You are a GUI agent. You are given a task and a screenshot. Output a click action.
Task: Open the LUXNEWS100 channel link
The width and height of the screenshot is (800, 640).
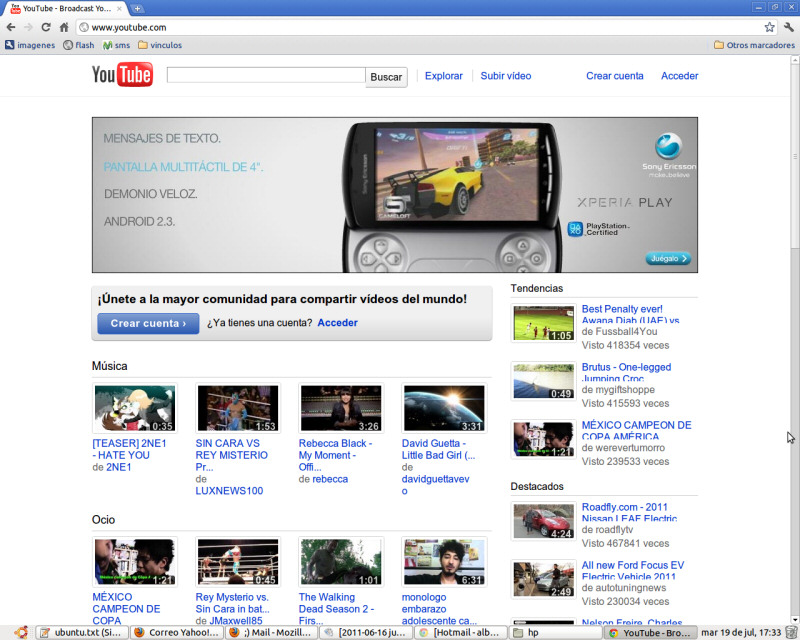[x=229, y=490]
